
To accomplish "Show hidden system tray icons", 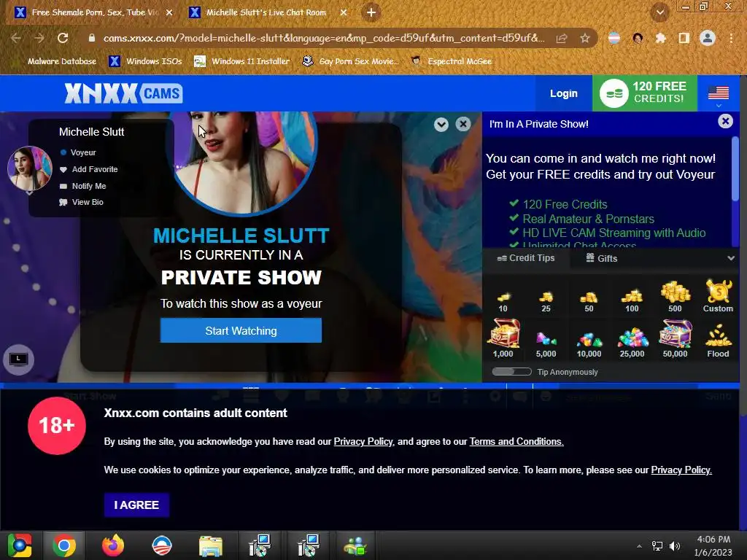I will tap(639, 546).
